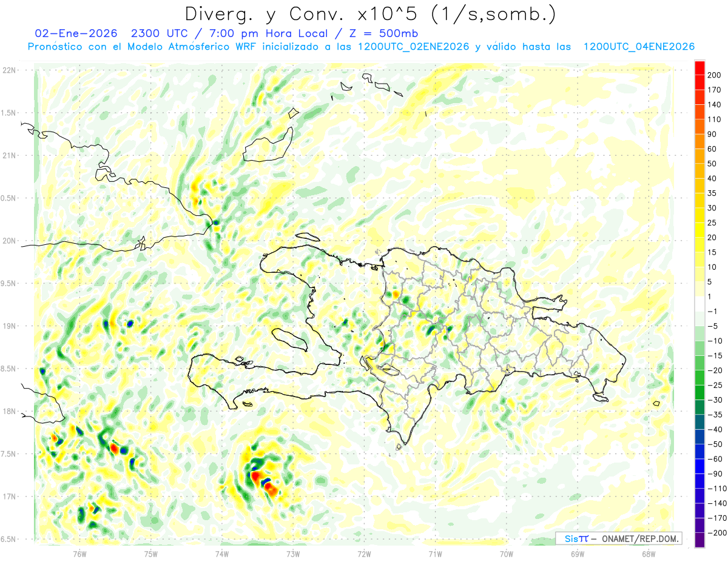Click the '75W' longitude label
Image resolution: width=728 pixels, height=562 pixels.
(x=151, y=554)
